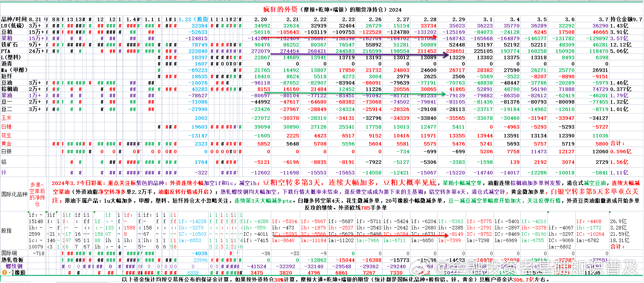This screenshot has width=644, height=283.
Task: Select cell 24万+ in the PTA row
Action: (37, 51)
